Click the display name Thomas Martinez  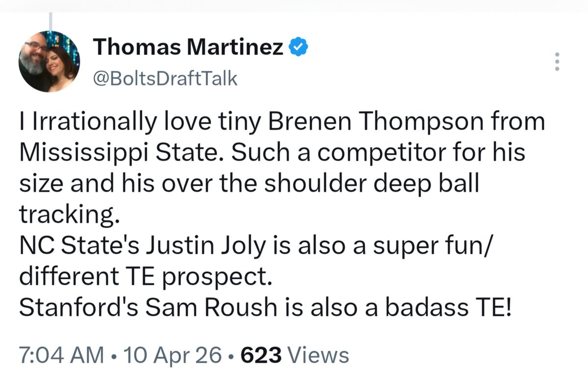189,48
